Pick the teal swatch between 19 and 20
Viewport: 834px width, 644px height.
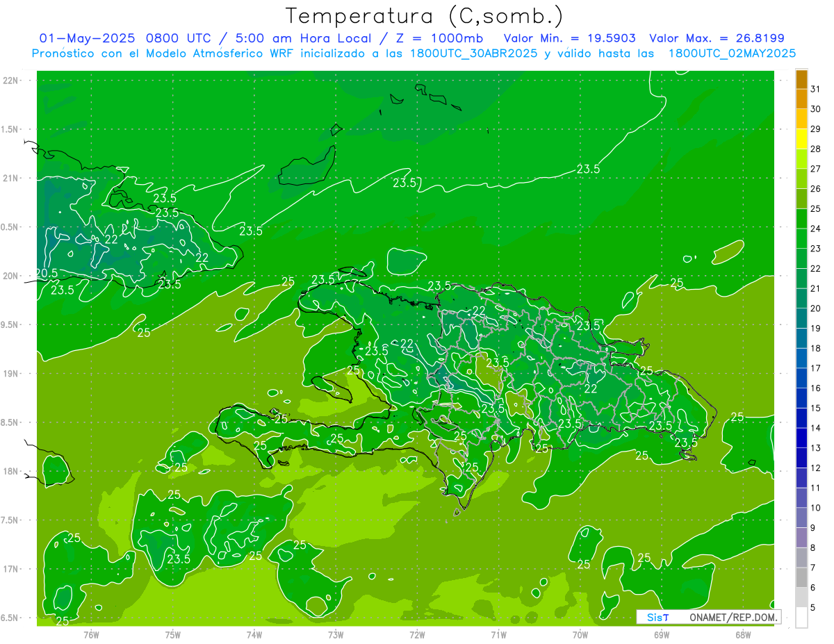tap(801, 319)
